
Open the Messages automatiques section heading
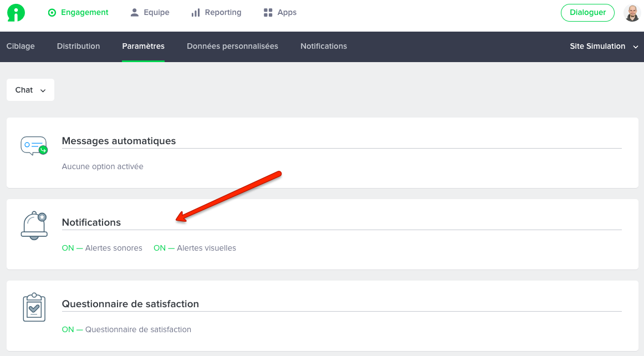(119, 141)
